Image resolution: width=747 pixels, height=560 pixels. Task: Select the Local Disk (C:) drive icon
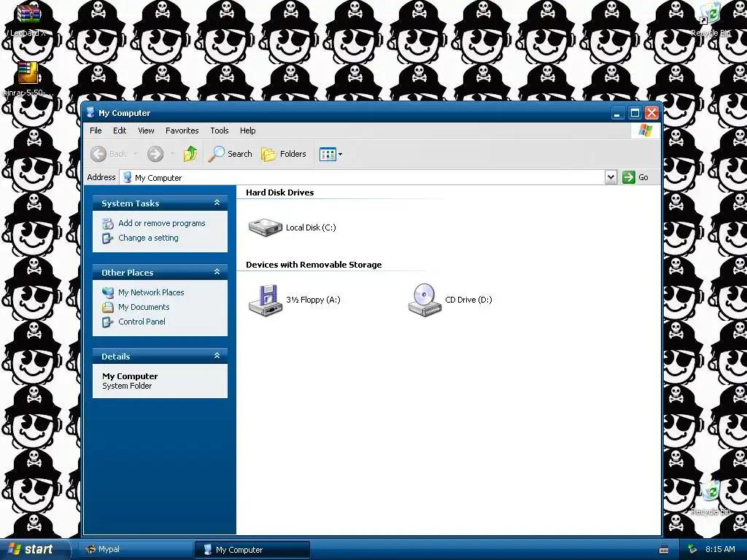266,227
